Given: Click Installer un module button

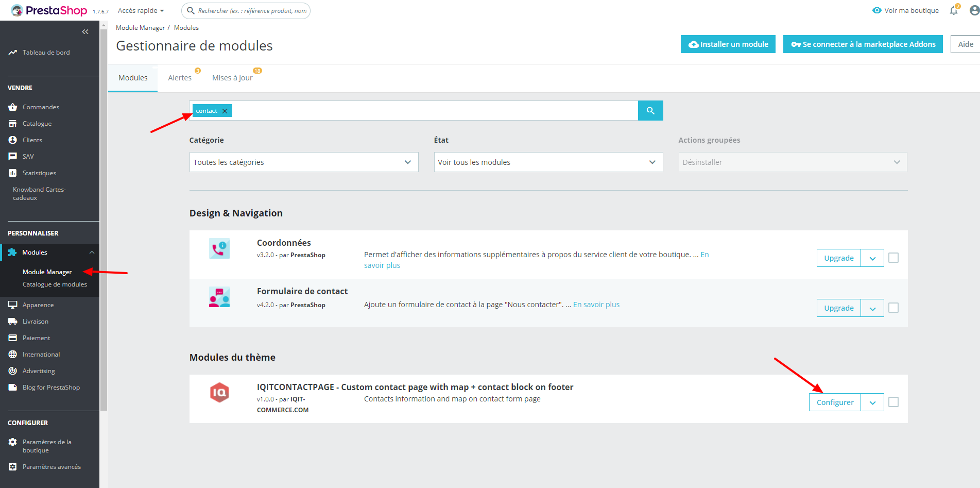Looking at the screenshot, I should (x=728, y=44).
